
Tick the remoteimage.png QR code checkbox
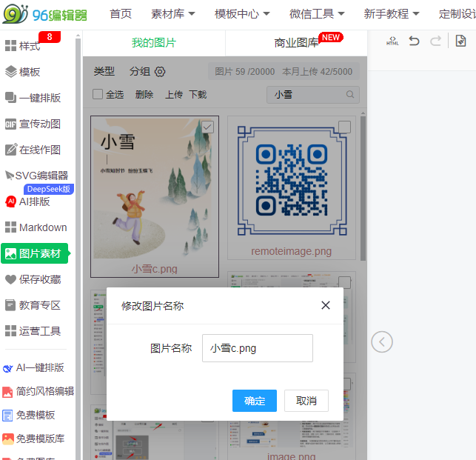(344, 127)
